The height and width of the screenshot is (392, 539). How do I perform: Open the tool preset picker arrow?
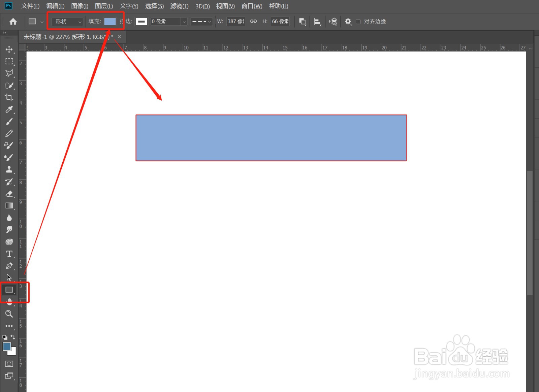coord(42,22)
